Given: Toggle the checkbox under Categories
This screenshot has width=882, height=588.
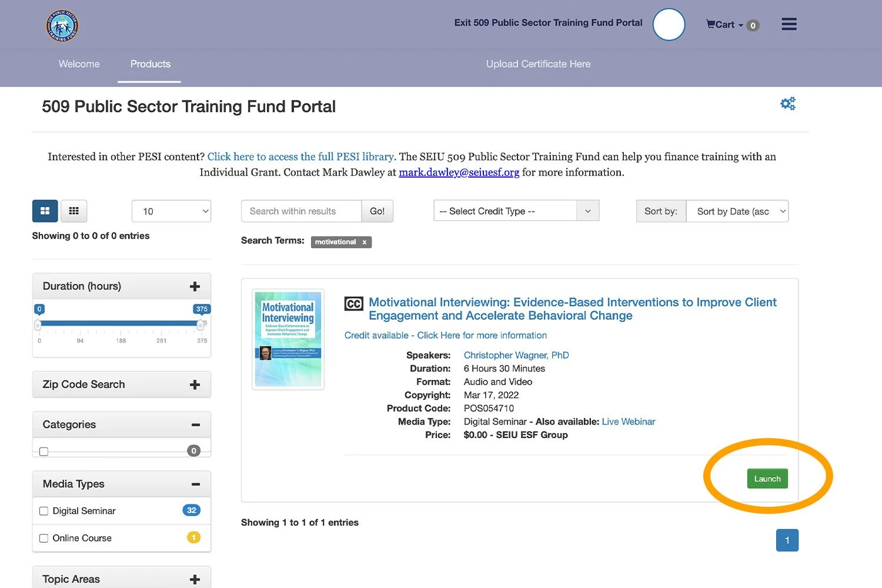Looking at the screenshot, I should (x=44, y=451).
